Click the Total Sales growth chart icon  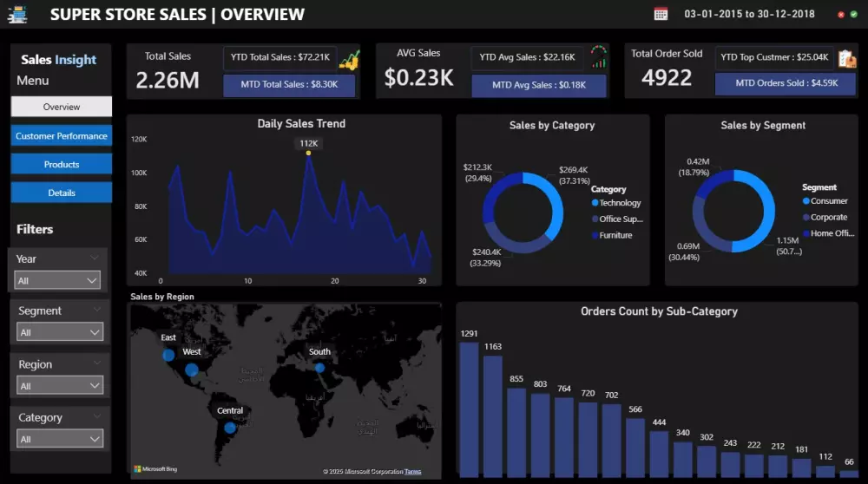click(350, 59)
